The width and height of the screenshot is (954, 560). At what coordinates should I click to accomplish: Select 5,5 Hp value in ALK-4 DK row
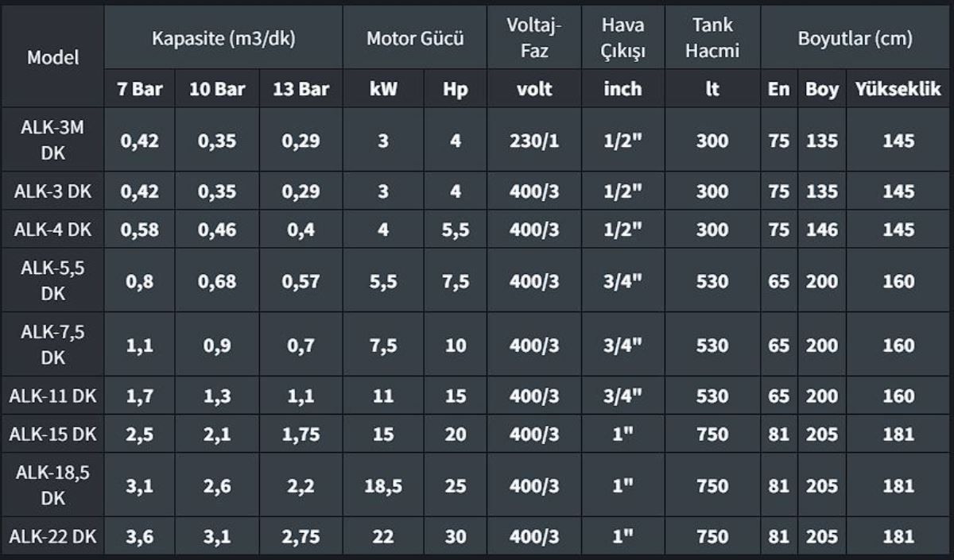(x=456, y=230)
